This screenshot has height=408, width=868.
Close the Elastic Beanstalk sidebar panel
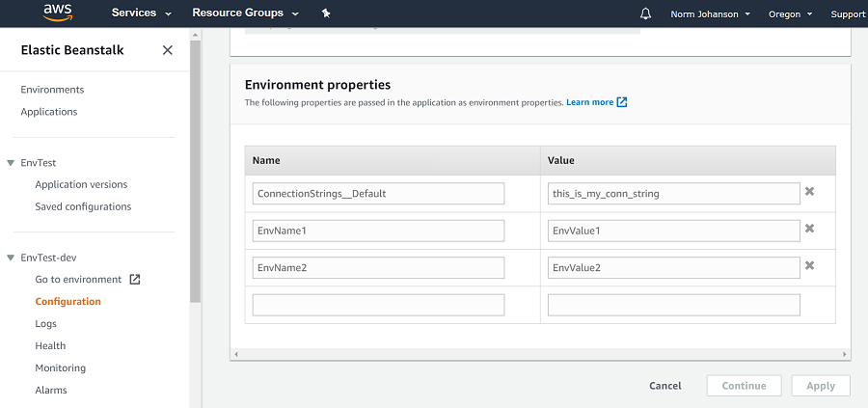(x=168, y=50)
